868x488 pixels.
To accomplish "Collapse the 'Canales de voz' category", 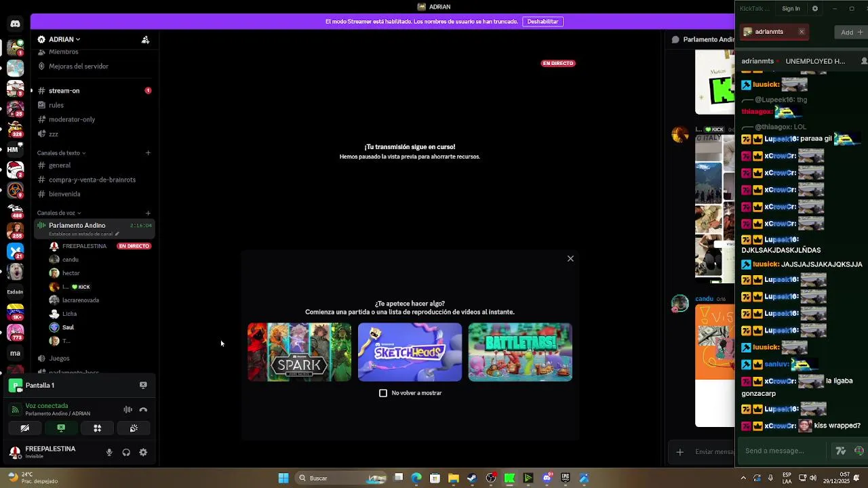I will (59, 213).
